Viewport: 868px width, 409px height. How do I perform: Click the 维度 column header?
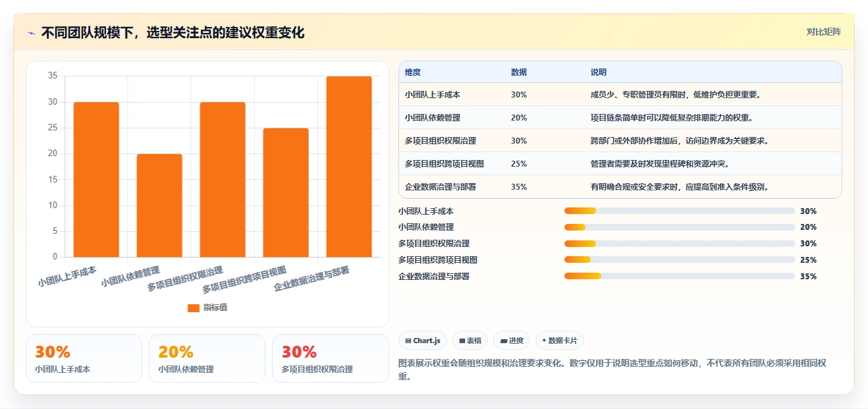click(413, 72)
